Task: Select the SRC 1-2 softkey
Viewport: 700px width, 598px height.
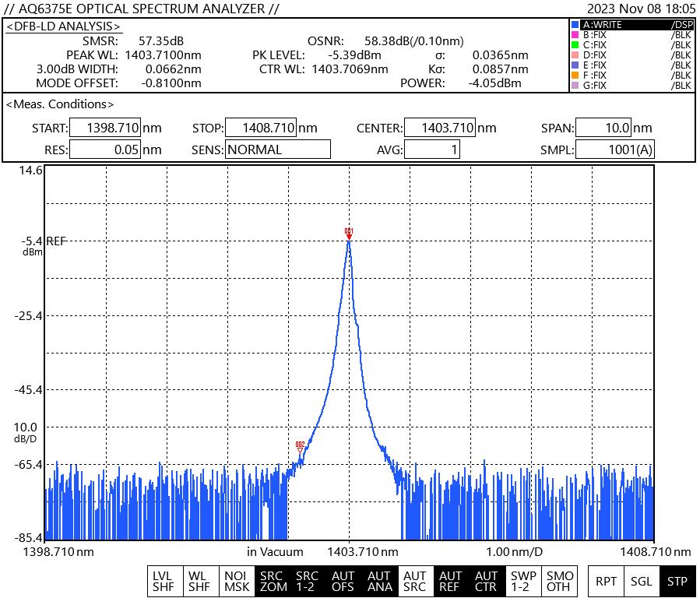Action: point(308,581)
